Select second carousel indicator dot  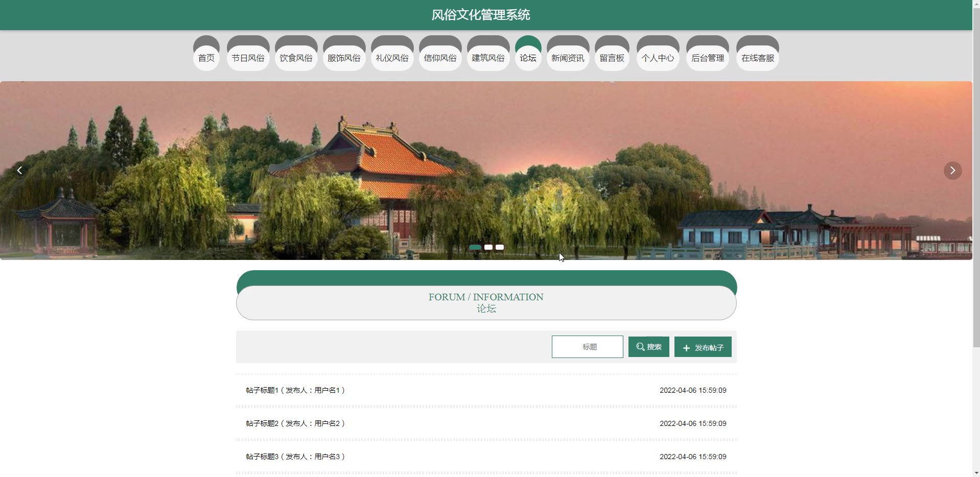coord(488,247)
